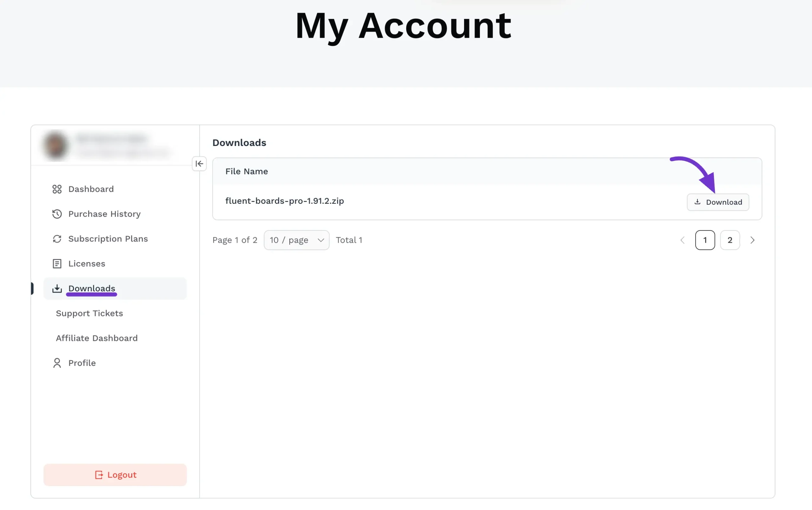This screenshot has height=510, width=812.
Task: Download fluent-boards-pro-1.91.2.zip file
Action: [x=718, y=202]
